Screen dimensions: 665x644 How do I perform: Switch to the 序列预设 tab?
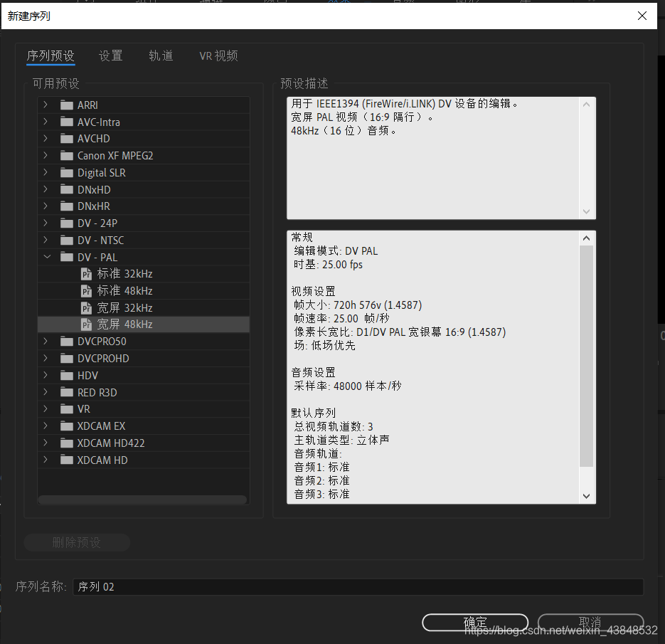[x=50, y=56]
